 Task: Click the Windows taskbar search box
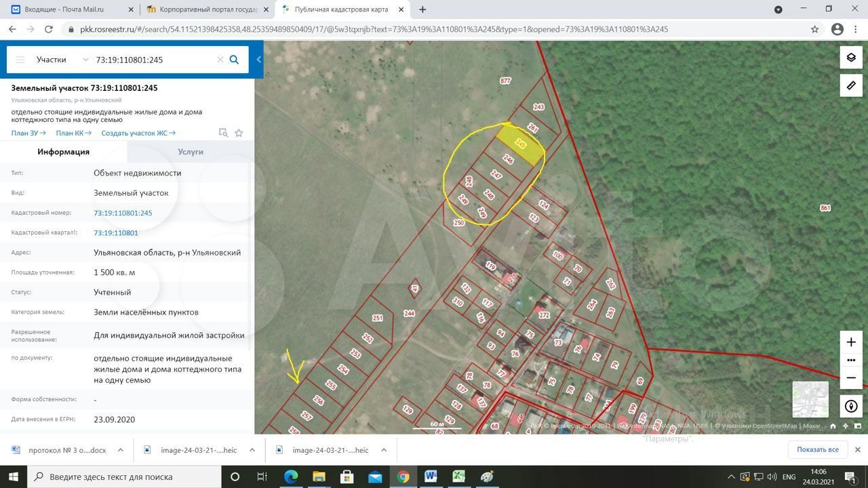click(123, 476)
